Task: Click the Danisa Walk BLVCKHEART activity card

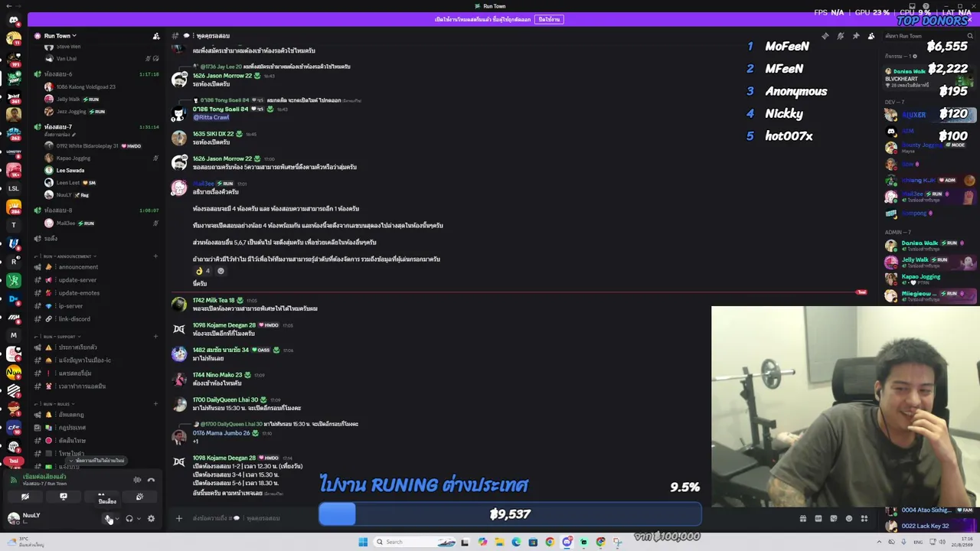Action: pos(929,78)
